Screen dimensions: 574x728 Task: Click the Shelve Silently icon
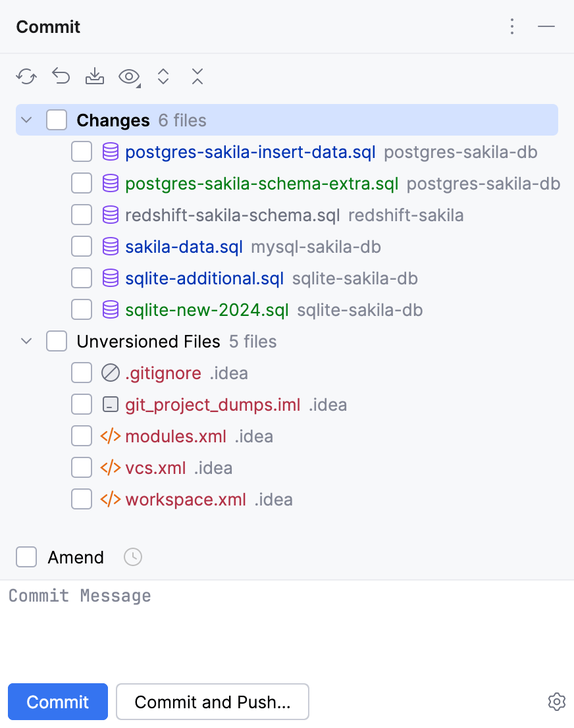94,76
